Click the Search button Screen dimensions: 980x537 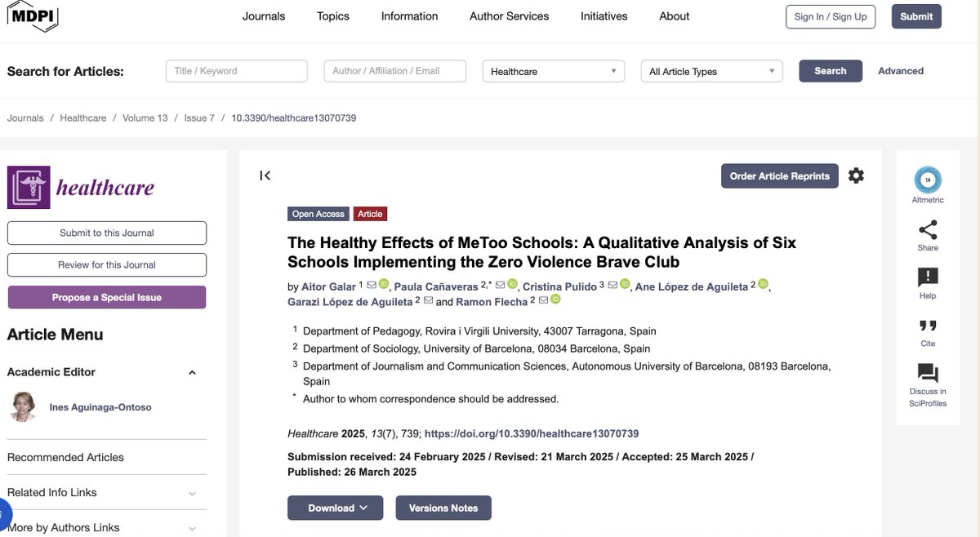(x=830, y=71)
